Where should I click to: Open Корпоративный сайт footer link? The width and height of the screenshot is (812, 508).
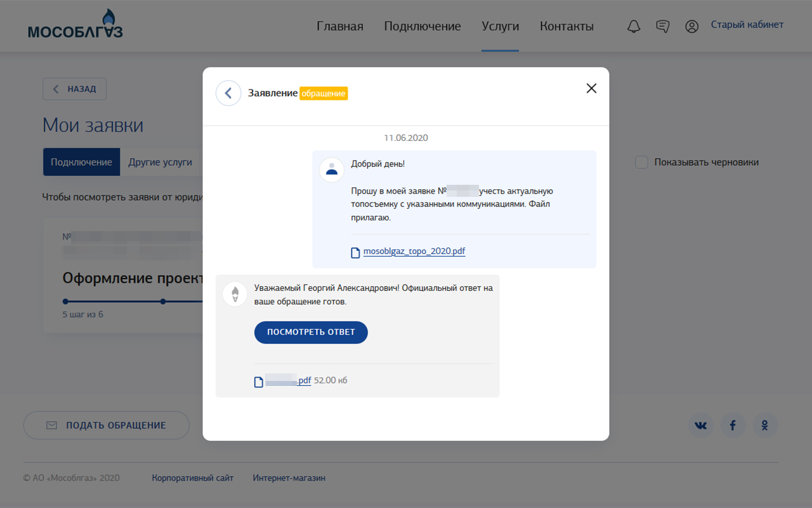(x=193, y=478)
